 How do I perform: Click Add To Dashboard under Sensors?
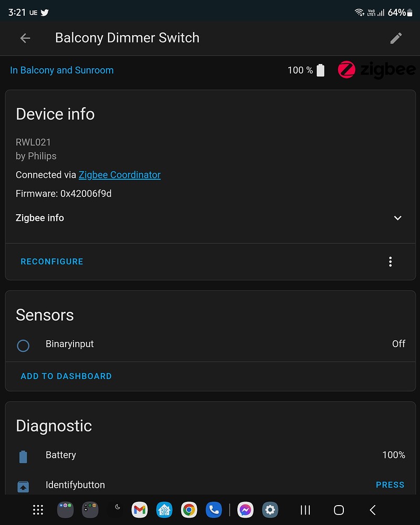[66, 376]
